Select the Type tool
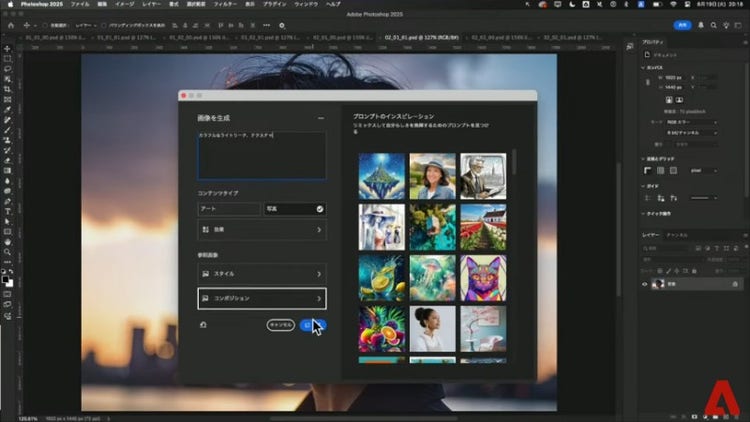750x422 pixels. pos(7,211)
